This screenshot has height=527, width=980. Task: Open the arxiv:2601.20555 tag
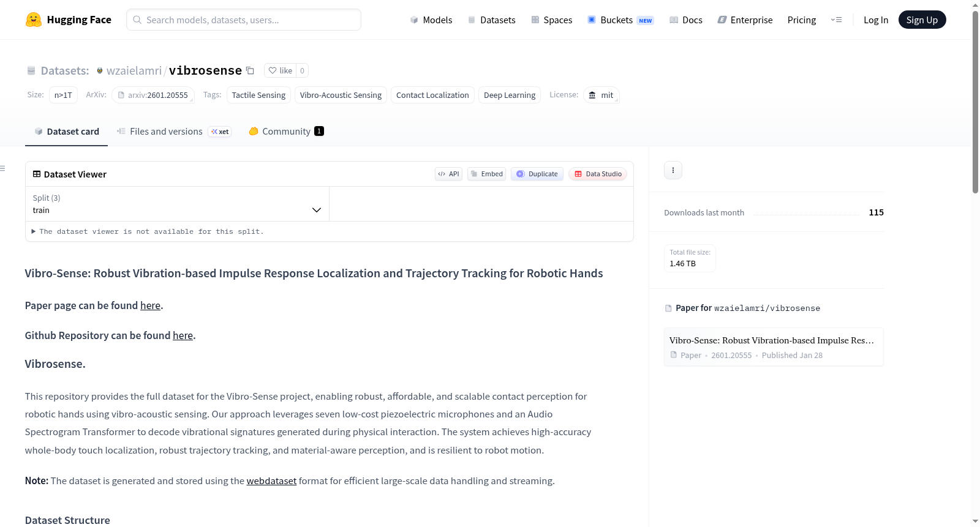pyautogui.click(x=153, y=95)
